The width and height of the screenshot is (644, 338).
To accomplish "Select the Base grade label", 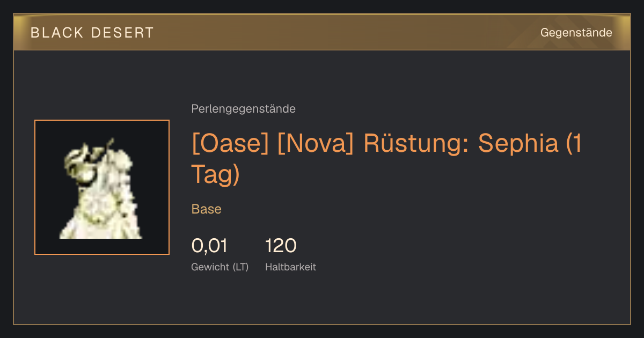I will click(207, 209).
